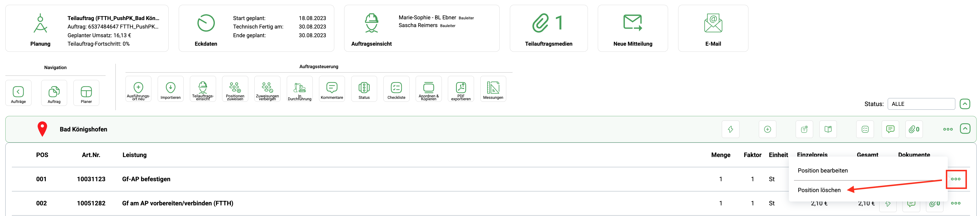The width and height of the screenshot is (980, 216).
Task: Open the Status filter dropdown showing ALLE
Action: 921,104
